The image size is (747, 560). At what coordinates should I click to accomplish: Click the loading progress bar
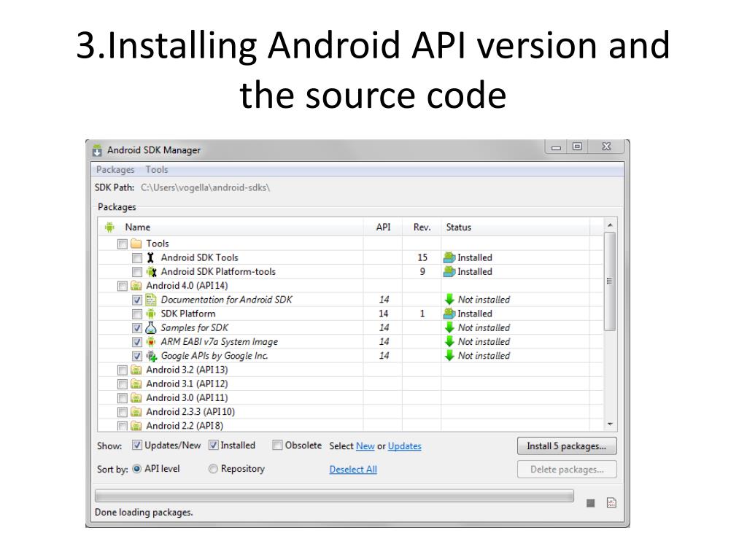click(x=334, y=496)
